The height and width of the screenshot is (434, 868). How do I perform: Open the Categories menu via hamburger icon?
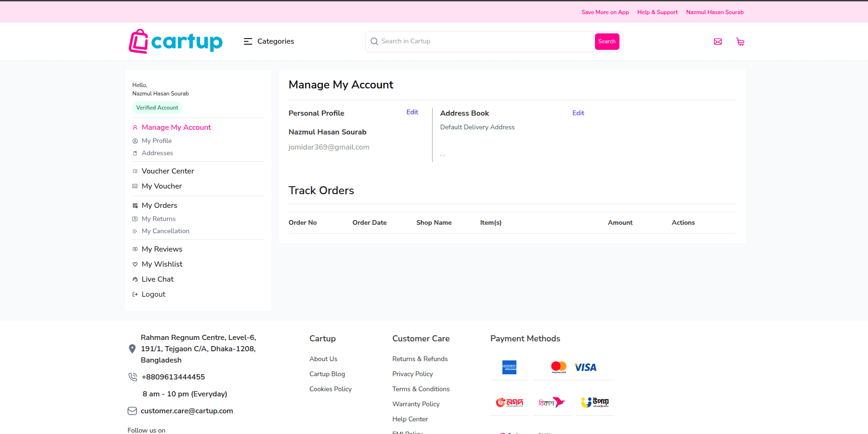tap(248, 41)
